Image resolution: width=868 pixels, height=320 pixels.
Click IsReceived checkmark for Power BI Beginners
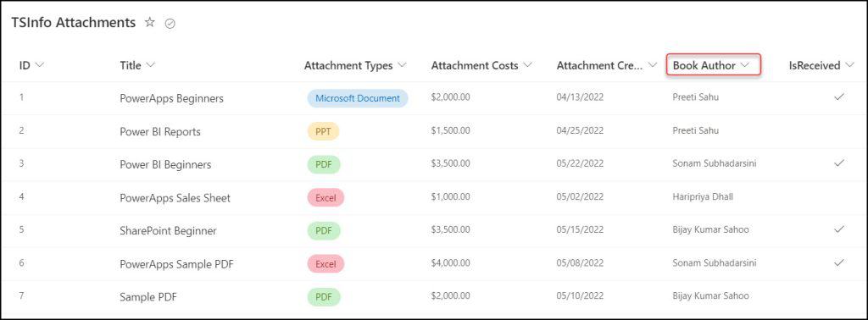pyautogui.click(x=839, y=163)
